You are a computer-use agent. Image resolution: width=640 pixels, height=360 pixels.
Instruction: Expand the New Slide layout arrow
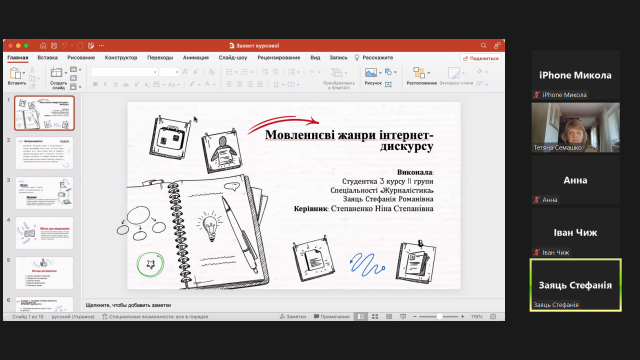(66, 73)
